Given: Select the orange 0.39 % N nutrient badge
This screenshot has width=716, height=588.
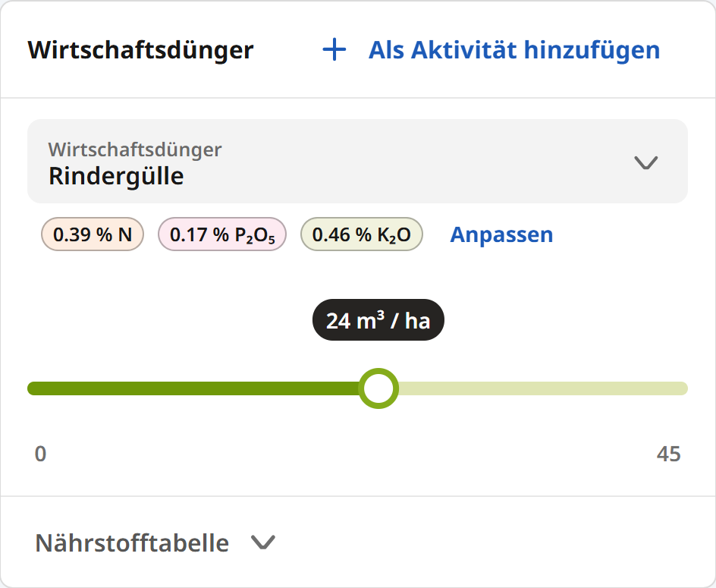Looking at the screenshot, I should pos(92,234).
